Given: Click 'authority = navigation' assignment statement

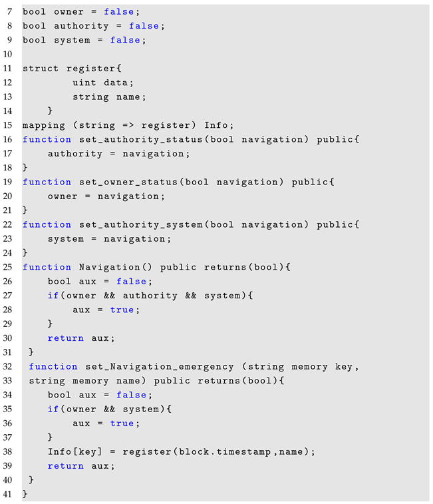Looking at the screenshot, I should click(118, 154).
